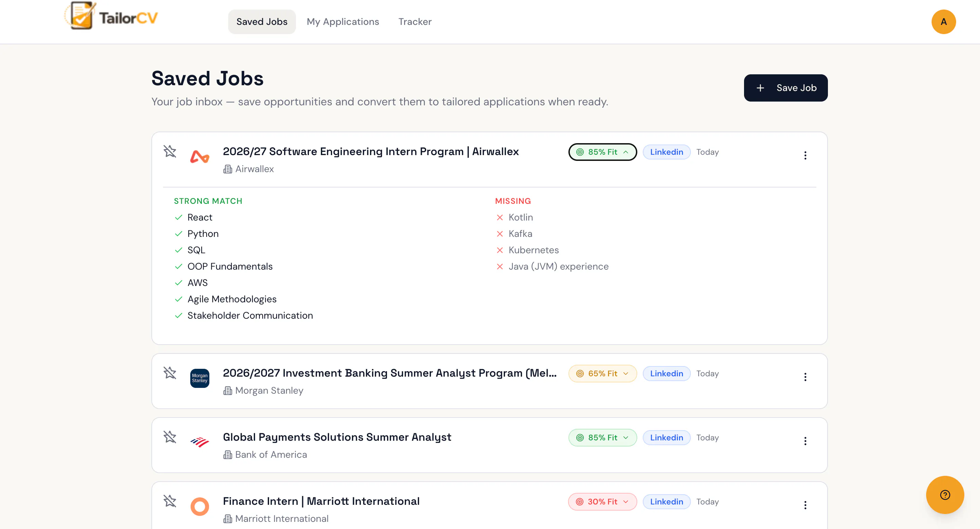
Task: Click the missing Java (JVM) experience item
Action: (x=559, y=266)
